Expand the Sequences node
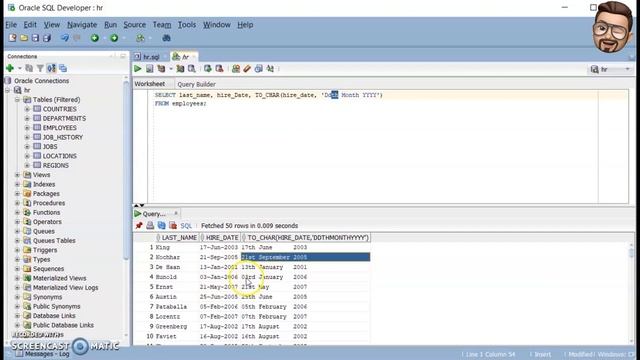Image resolution: width=640 pixels, height=360 pixels. tap(18, 269)
